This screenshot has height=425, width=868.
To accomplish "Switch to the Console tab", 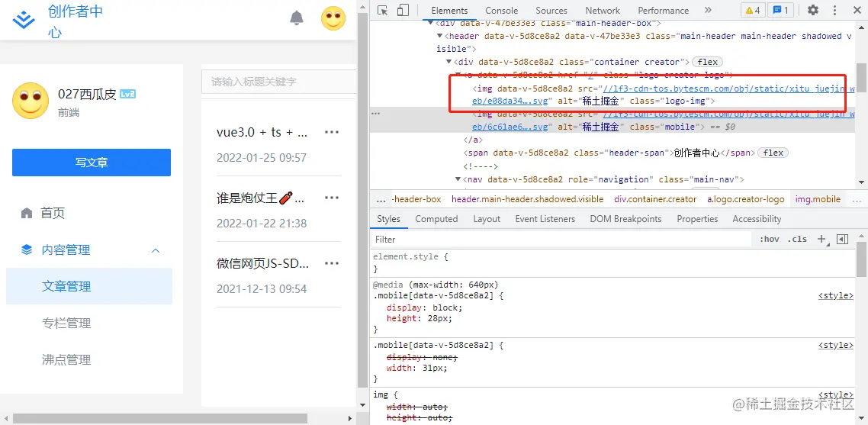I will (x=500, y=11).
